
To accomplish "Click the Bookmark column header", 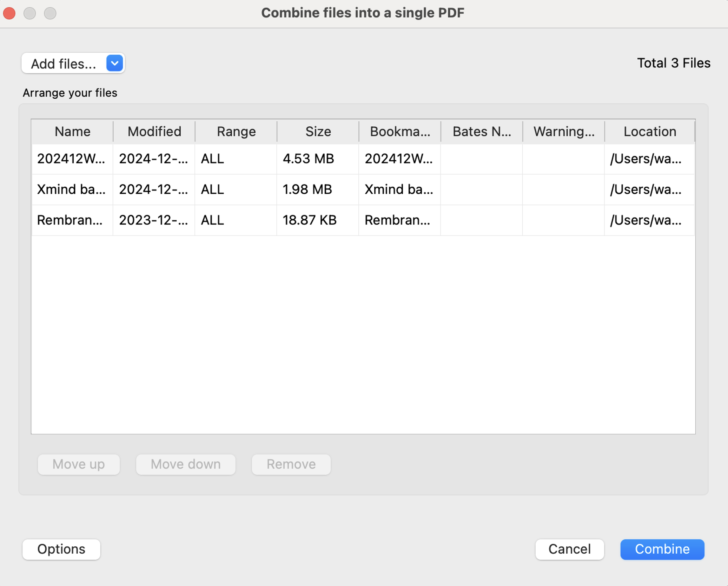I will click(x=400, y=132).
